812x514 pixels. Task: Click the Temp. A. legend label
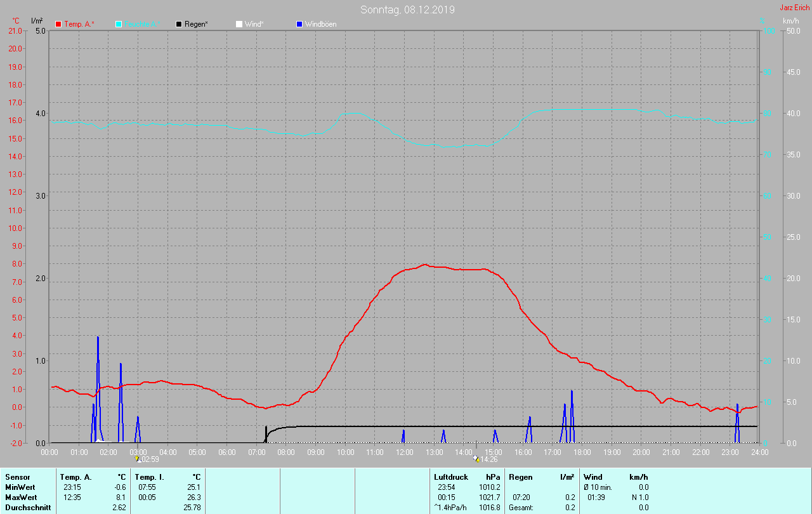(x=79, y=24)
